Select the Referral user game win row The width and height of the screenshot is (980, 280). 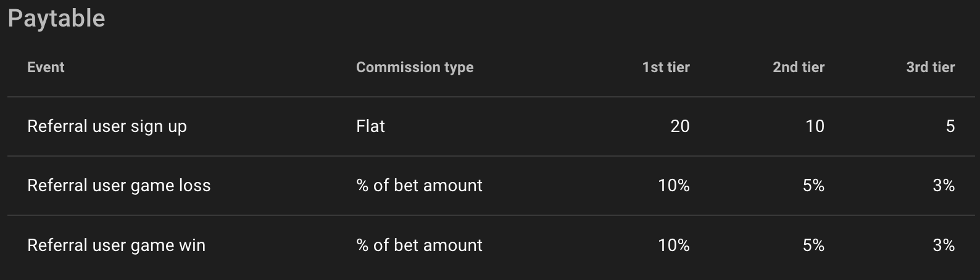(x=491, y=245)
